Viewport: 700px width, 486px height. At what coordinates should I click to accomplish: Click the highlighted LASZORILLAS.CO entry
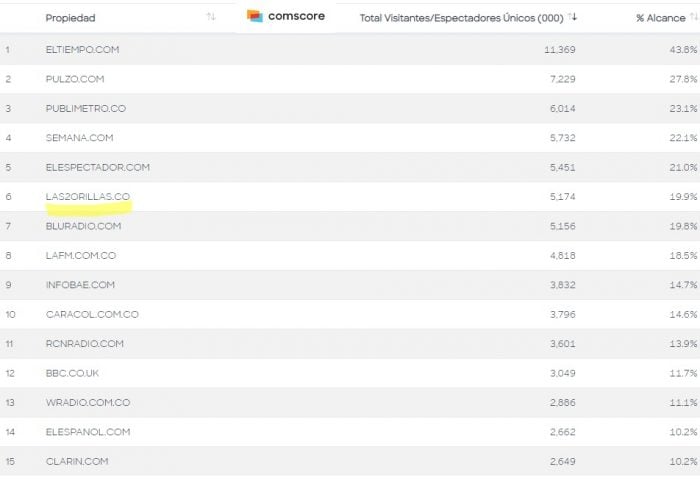pyautogui.click(x=88, y=196)
